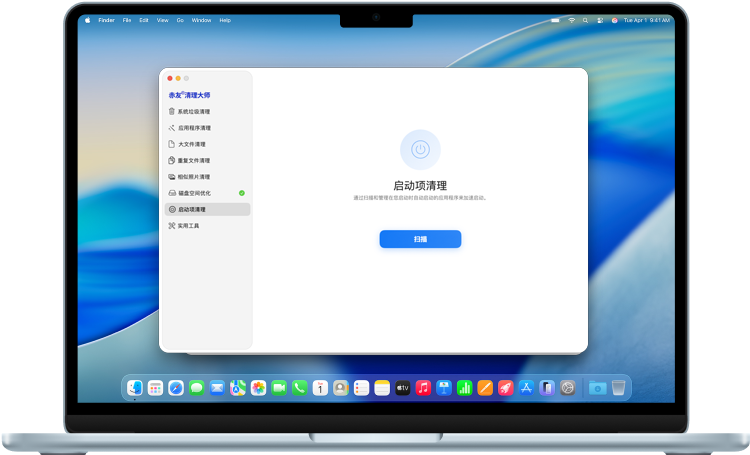Choose 重复文件清理 from the sidebar
Image resolution: width=750 pixels, height=455 pixels.
pyautogui.click(x=194, y=160)
